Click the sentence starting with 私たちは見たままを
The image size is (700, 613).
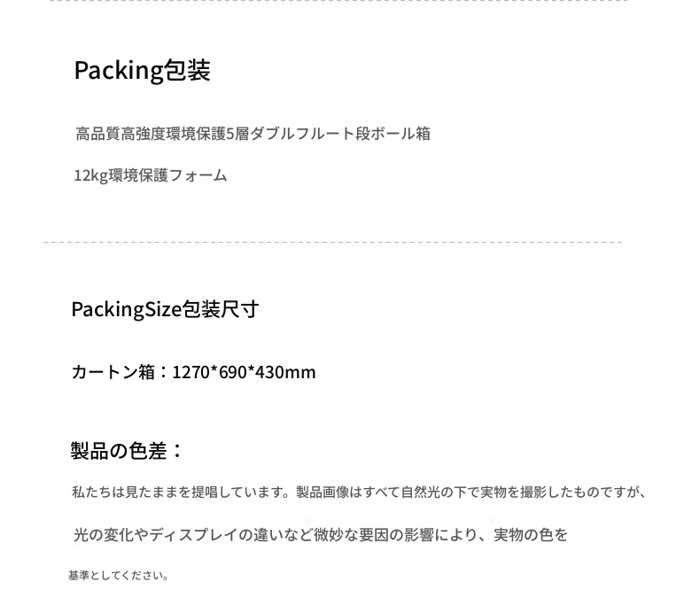pos(359,493)
